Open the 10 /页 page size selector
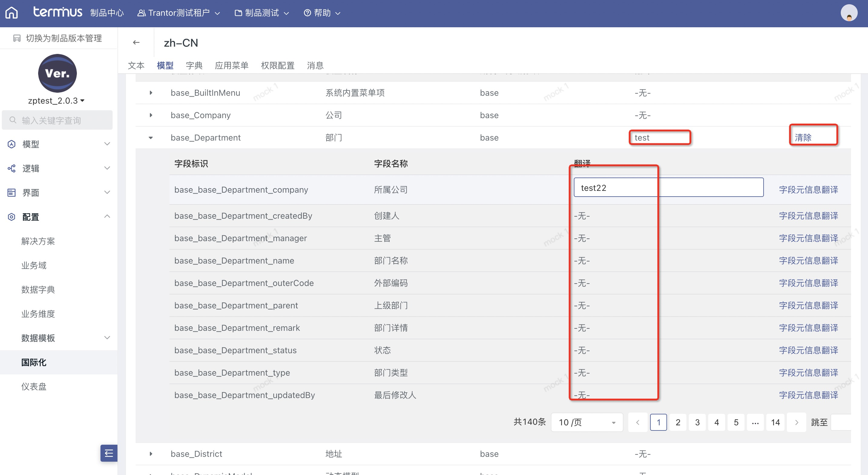 pyautogui.click(x=587, y=422)
